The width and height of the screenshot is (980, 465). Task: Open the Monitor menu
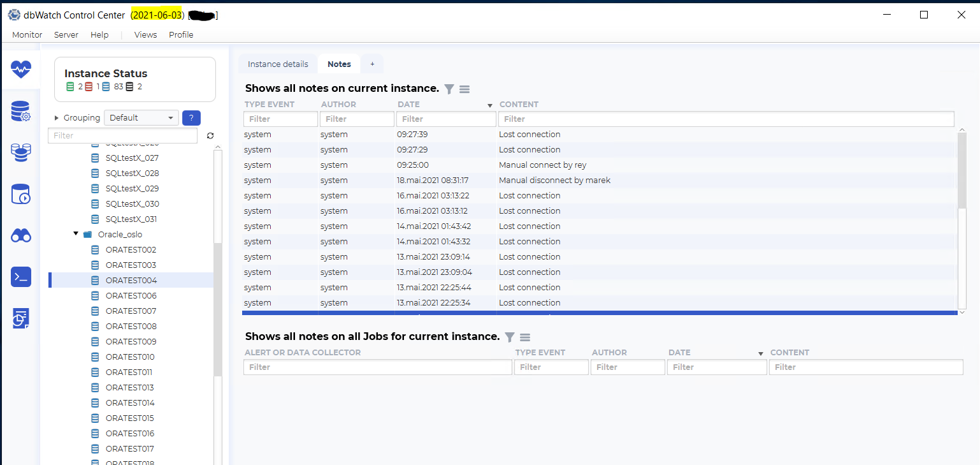pos(27,35)
